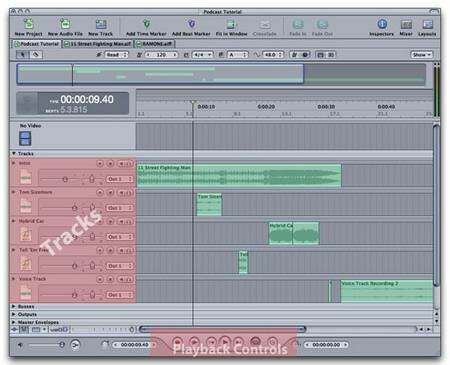Click the New Track toolbar icon
The image size is (450, 365).
tap(101, 24)
